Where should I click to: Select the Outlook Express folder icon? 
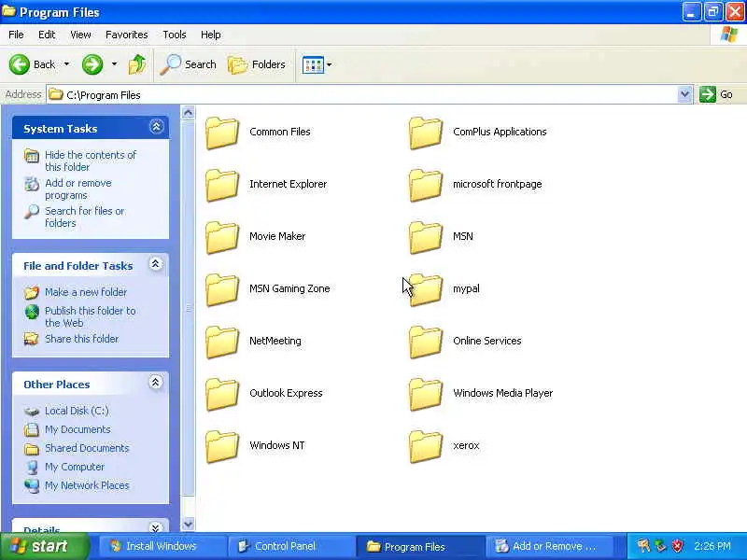(x=222, y=394)
